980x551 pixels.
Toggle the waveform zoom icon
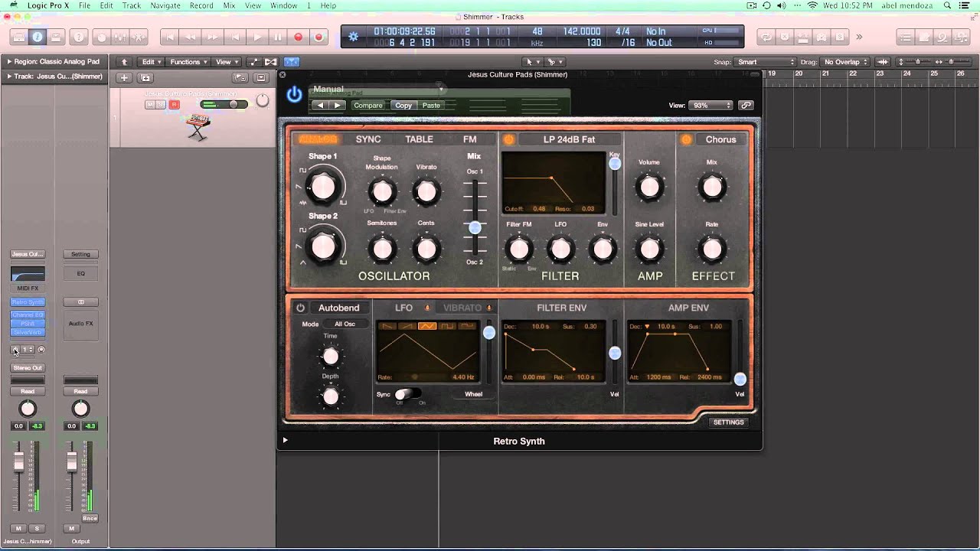(883, 62)
